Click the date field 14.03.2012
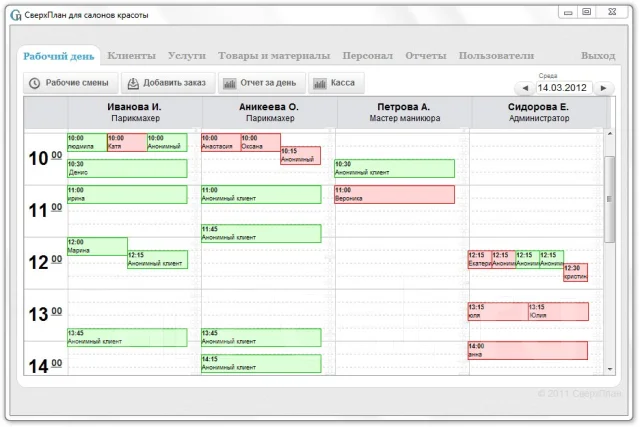 (x=564, y=88)
